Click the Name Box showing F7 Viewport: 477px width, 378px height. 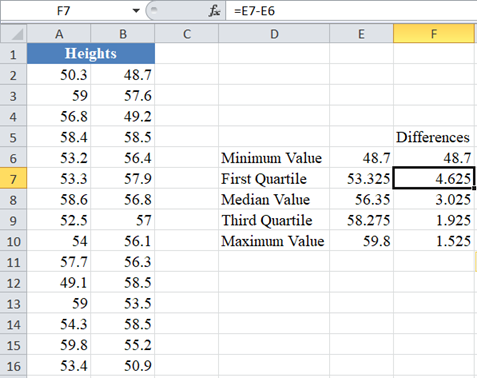(63, 11)
